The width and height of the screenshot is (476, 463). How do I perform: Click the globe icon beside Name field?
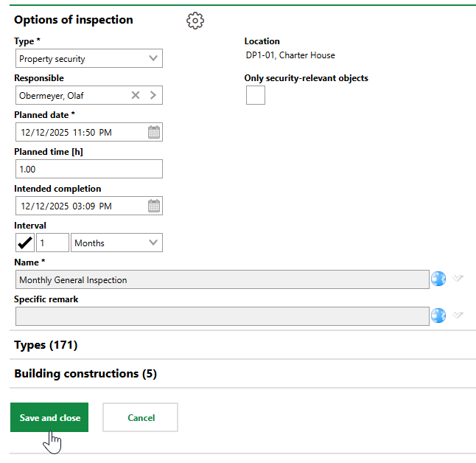point(438,279)
